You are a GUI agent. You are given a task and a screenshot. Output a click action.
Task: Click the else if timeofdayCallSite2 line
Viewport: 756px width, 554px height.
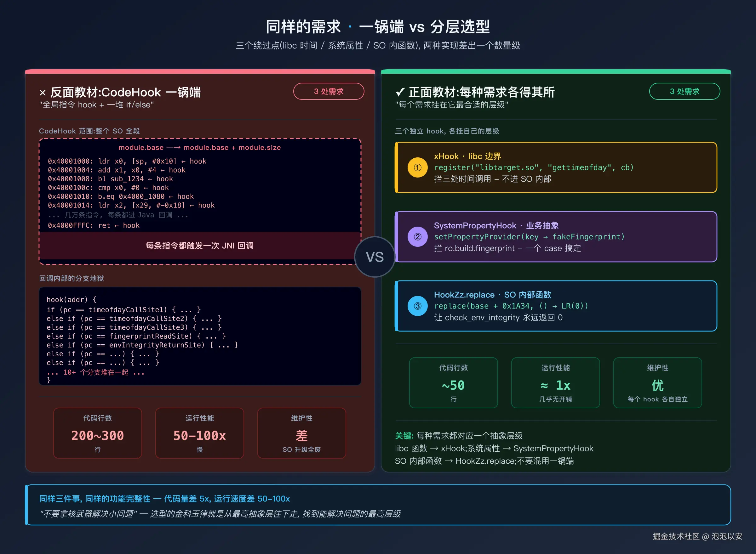point(134,318)
